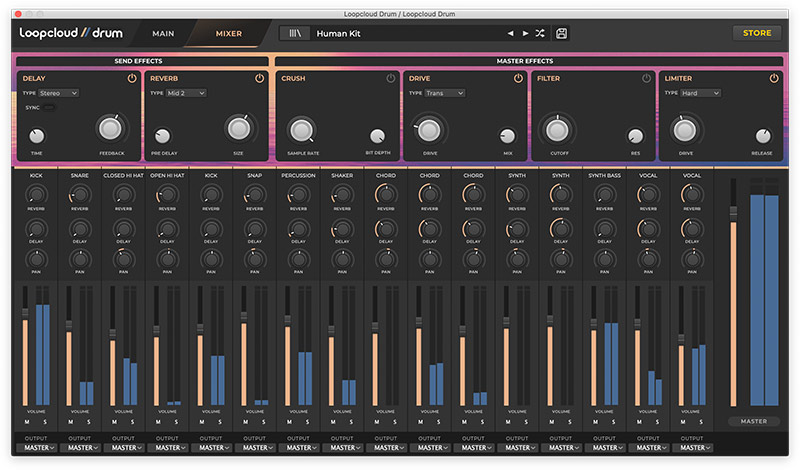Image resolution: width=800 pixels, height=470 pixels.
Task: Open the Delay type dropdown showing Stereo
Action: 59,93
